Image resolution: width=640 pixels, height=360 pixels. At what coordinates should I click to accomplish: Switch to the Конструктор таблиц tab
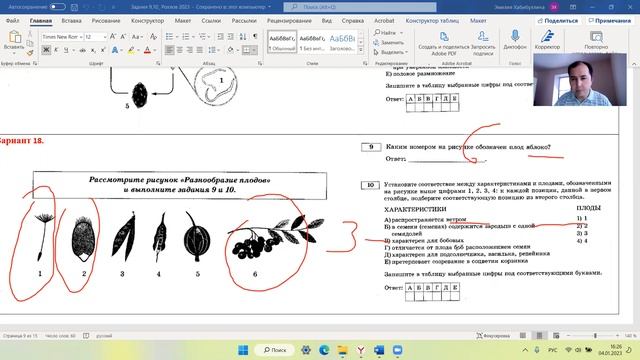pyautogui.click(x=432, y=20)
